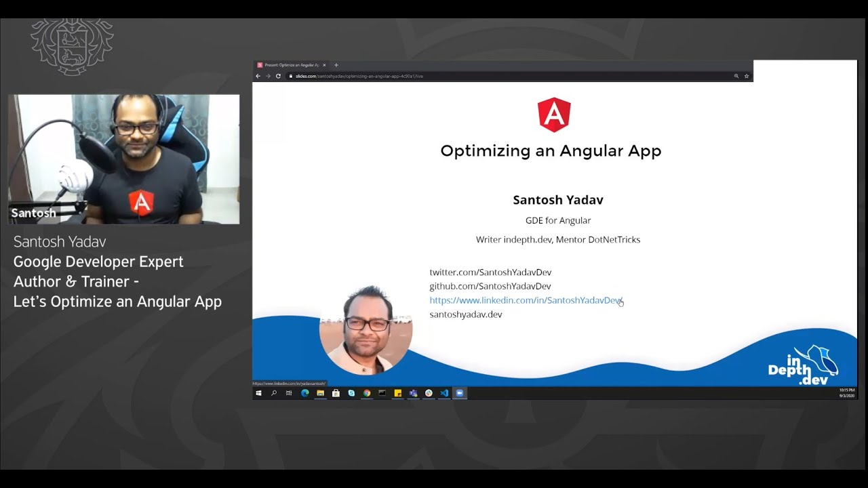
Task: Open Slack from the taskbar
Action: [x=429, y=393]
